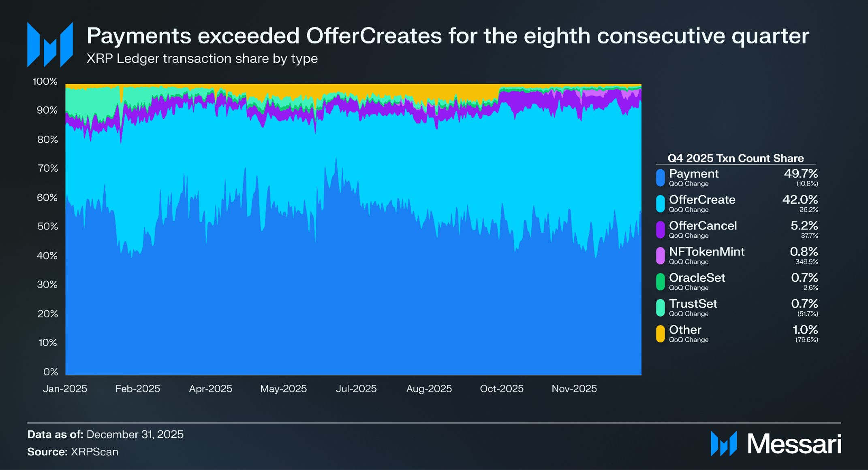The width and height of the screenshot is (868, 470).
Task: Click the OfferCancel purple legend swatch
Action: tap(660, 230)
